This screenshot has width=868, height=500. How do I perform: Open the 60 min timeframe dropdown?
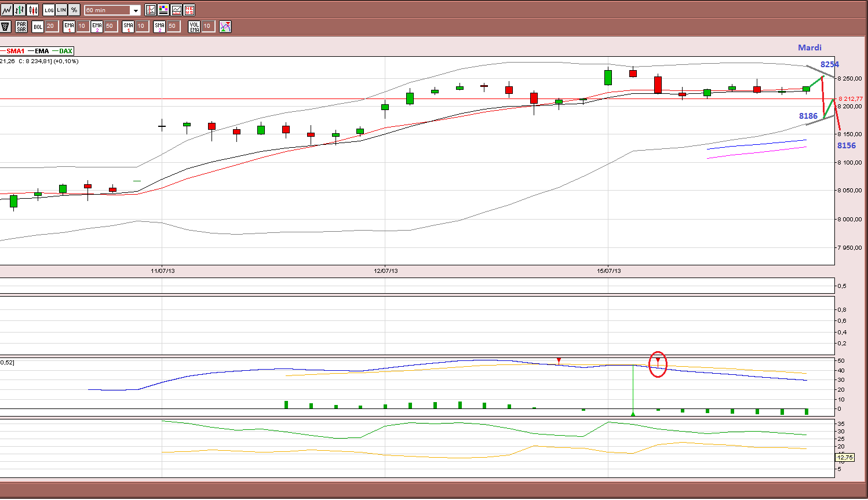(x=112, y=10)
